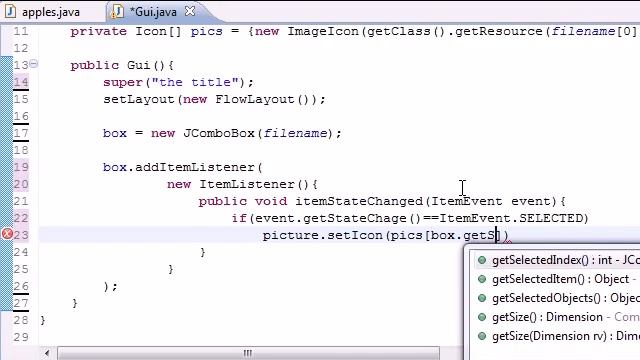Screen dimensions: 640x360
Task: Select the *Gui.java editor tab
Action: (x=153, y=12)
